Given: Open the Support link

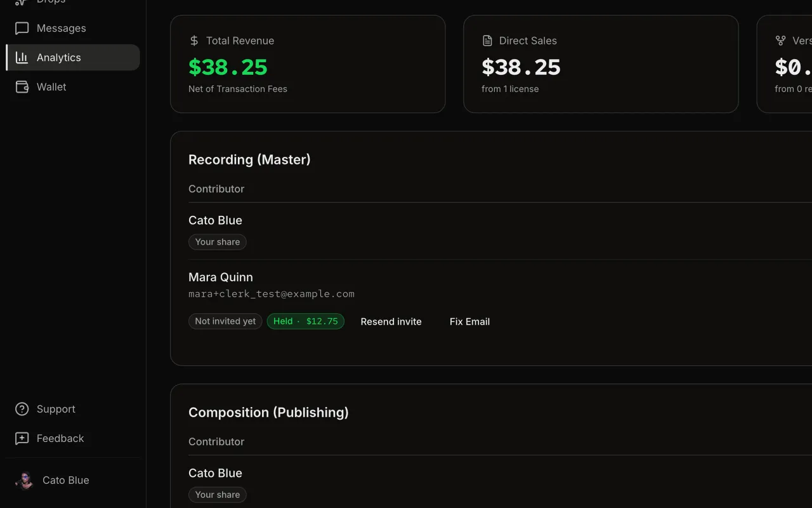Looking at the screenshot, I should (72, 409).
